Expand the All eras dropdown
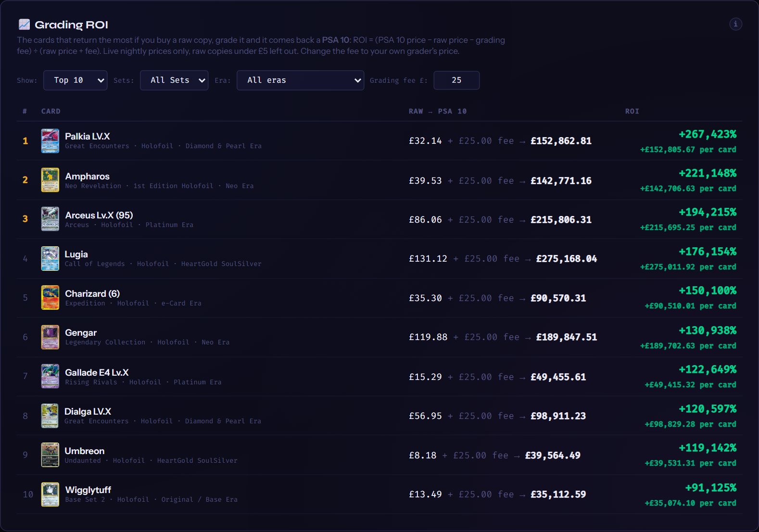 tap(300, 80)
